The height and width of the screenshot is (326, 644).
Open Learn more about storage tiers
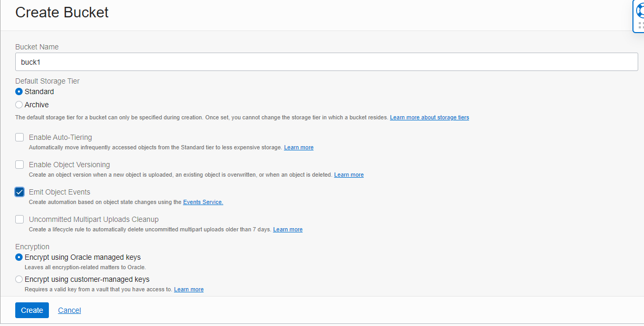[x=429, y=117]
